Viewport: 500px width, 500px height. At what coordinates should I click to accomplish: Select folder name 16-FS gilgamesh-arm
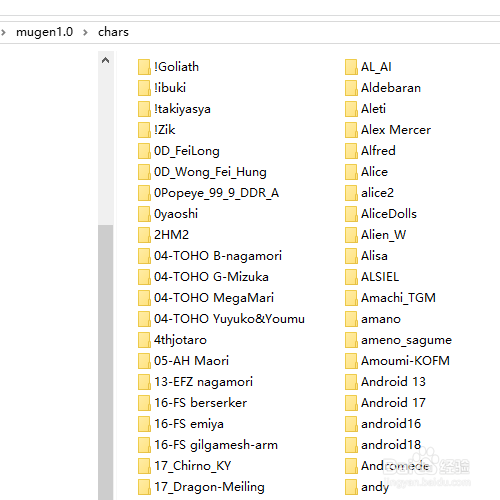point(216,445)
